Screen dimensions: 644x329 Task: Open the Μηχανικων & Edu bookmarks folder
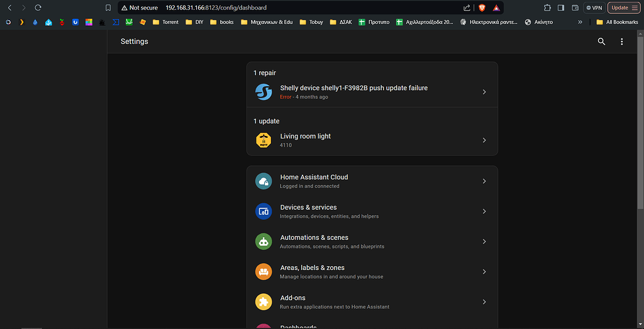coord(267,22)
